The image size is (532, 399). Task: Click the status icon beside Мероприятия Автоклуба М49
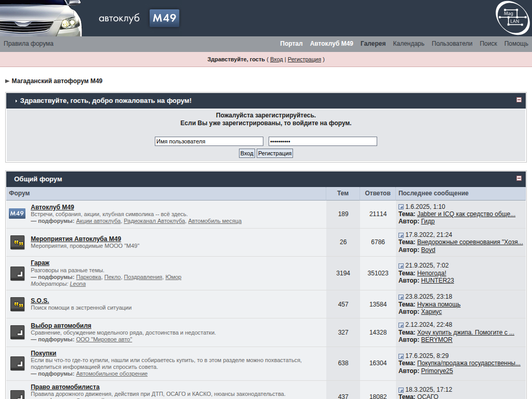[17, 242]
